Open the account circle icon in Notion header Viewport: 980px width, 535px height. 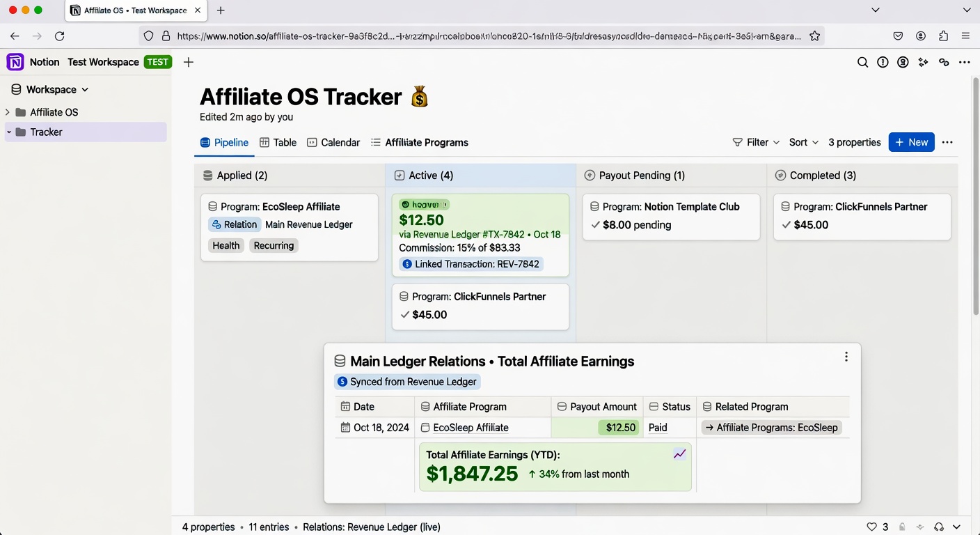[x=903, y=62]
